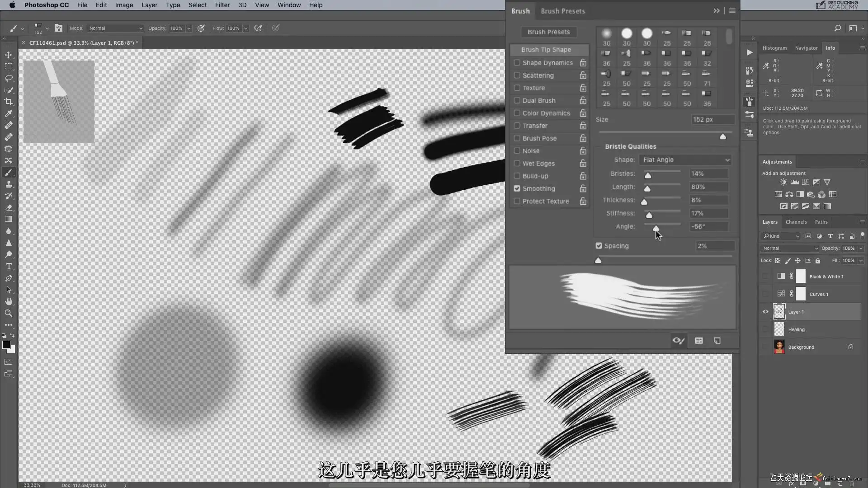Open the Filter menu

(x=222, y=5)
